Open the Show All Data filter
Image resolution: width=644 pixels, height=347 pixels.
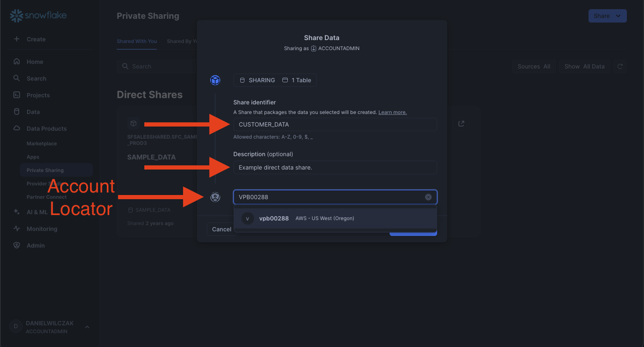(584, 66)
